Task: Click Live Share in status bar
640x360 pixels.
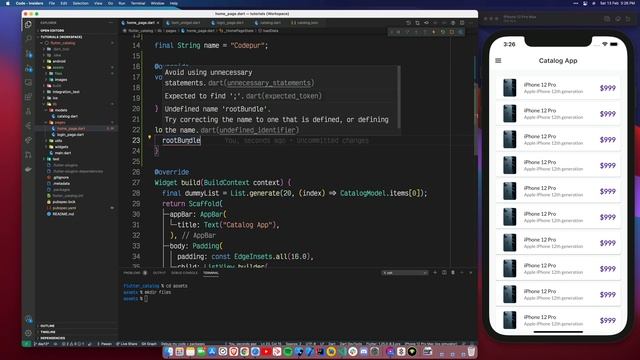Action: pos(127,344)
